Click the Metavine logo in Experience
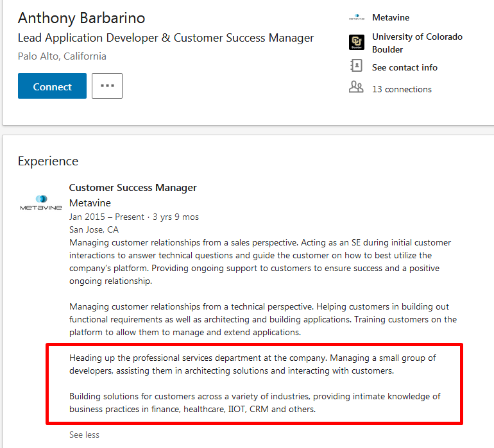The height and width of the screenshot is (448, 494). [x=41, y=203]
